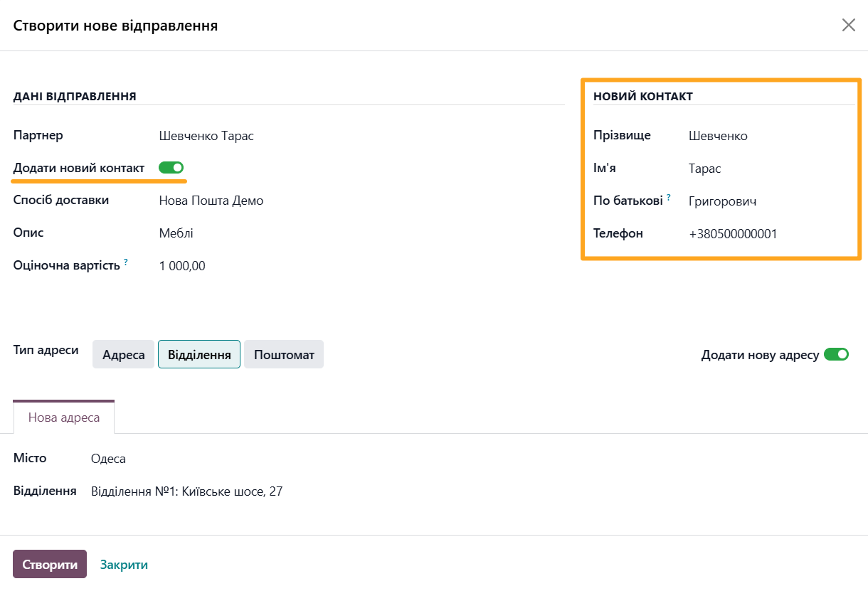Click the Тип адреси label
Image resolution: width=868 pixels, height=591 pixels.
click(46, 350)
